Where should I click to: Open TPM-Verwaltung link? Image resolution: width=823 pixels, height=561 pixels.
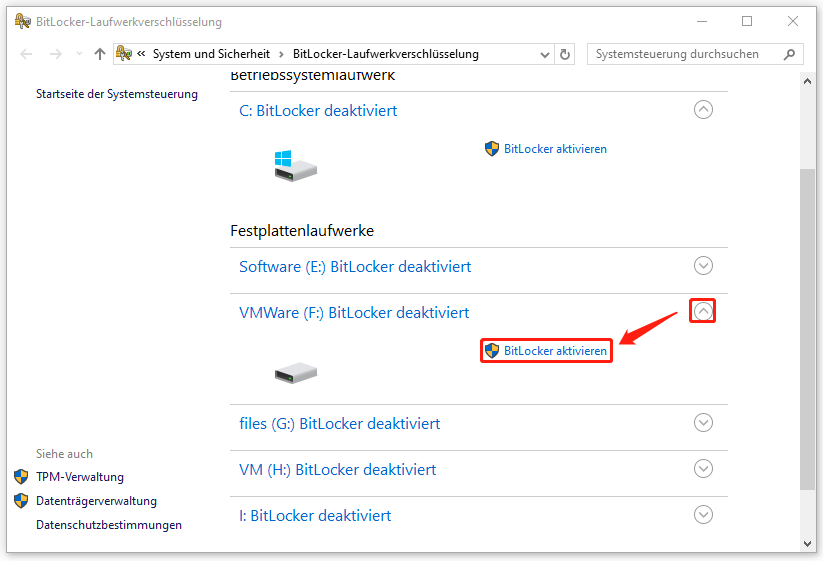tap(80, 477)
